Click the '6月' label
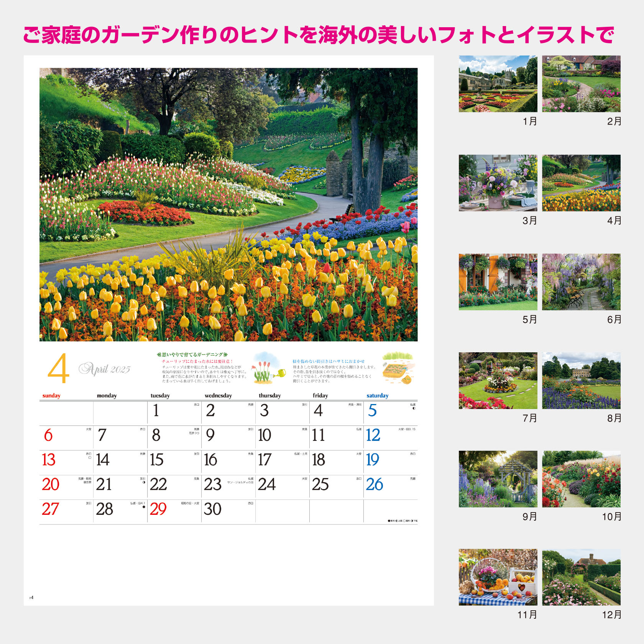The image size is (644, 644). 614,319
